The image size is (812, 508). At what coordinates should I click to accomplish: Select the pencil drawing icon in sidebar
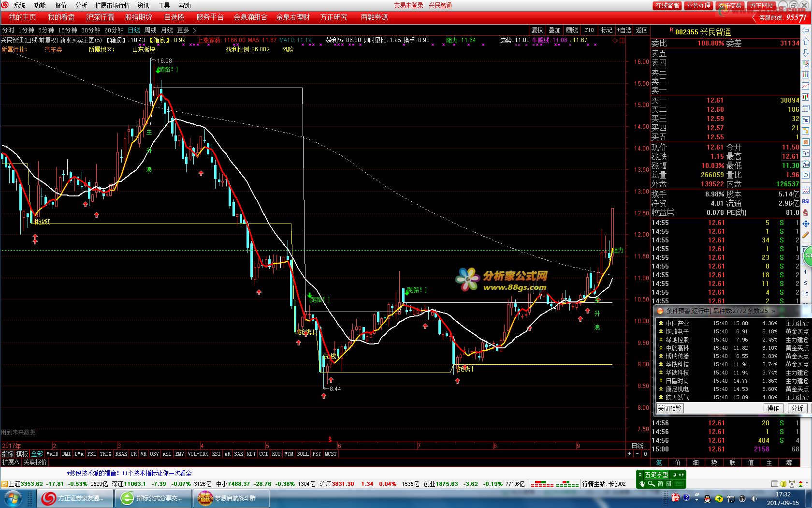click(x=806, y=235)
